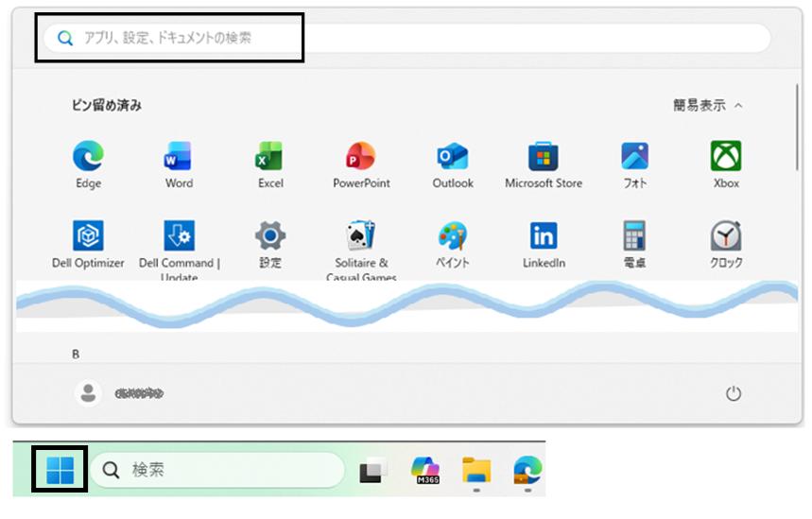
Task: Launch Solitaire & Casual Games
Action: (x=361, y=250)
